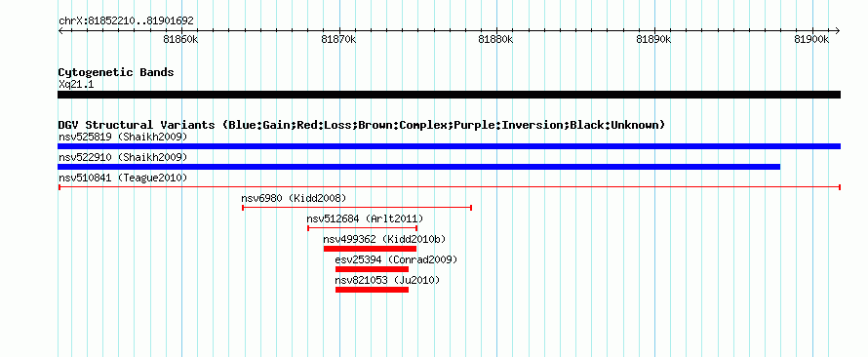Click the DGV Structural Variants track title
The width and height of the screenshot is (868, 357).
[x=362, y=125]
